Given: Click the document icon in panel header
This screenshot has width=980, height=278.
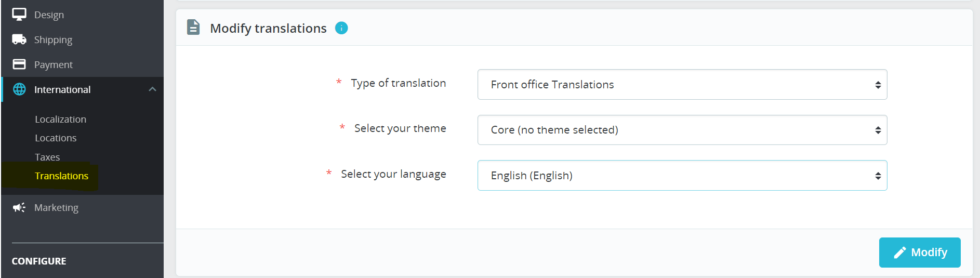Looking at the screenshot, I should point(193,27).
